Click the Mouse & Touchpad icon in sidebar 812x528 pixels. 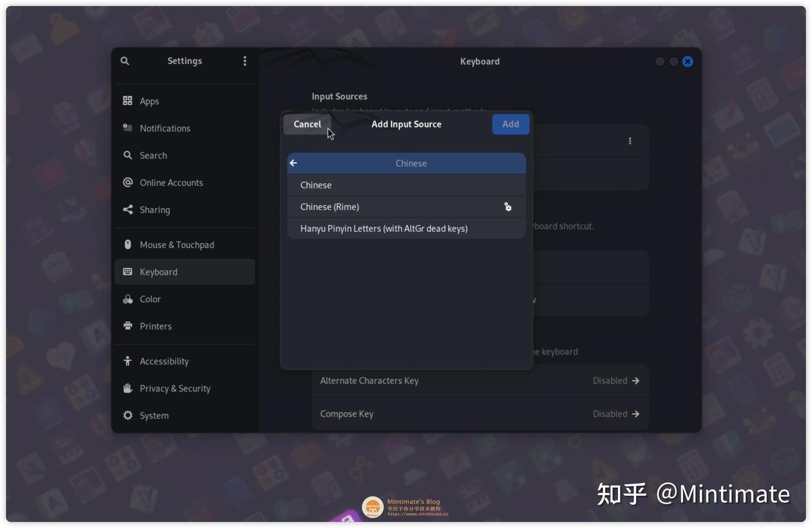[x=127, y=244]
